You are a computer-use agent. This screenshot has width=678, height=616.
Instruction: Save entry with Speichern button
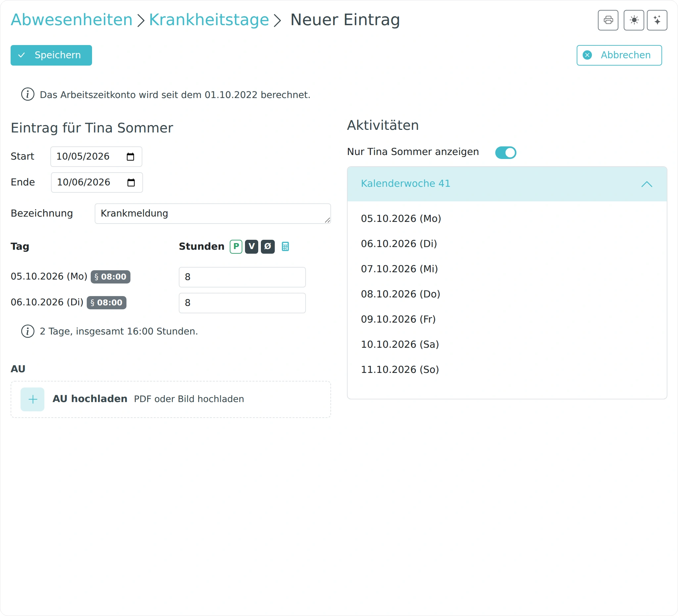pos(51,55)
